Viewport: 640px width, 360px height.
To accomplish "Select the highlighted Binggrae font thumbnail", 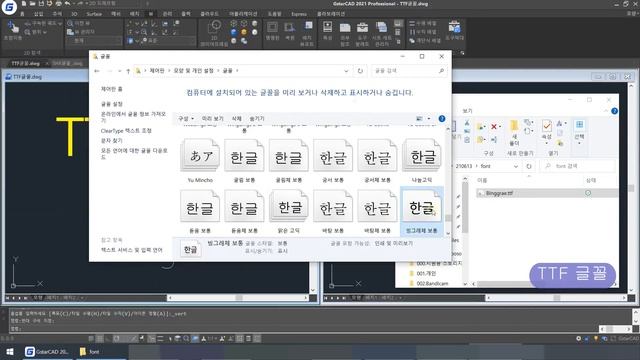I will [422, 211].
